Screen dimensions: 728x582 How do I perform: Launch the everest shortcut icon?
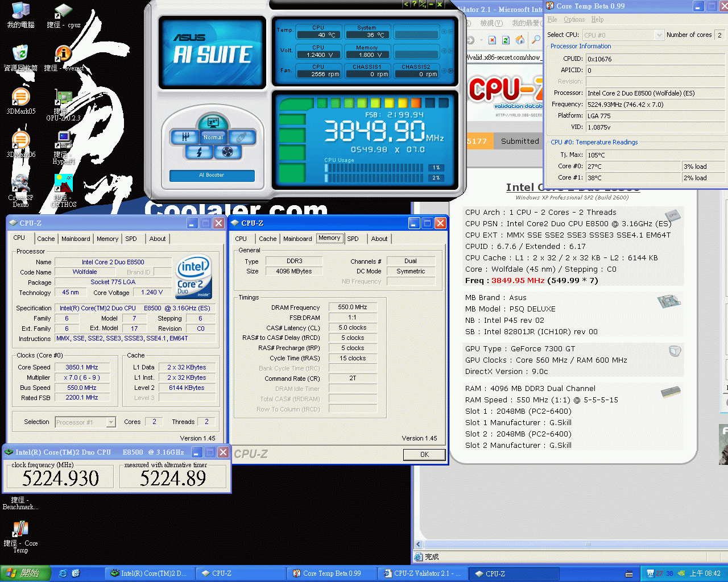pyautogui.click(x=63, y=59)
